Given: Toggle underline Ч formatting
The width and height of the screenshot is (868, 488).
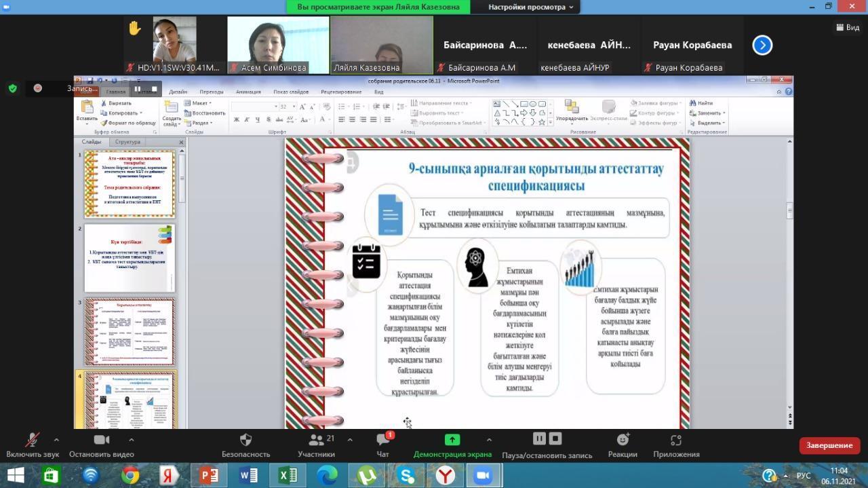Looking at the screenshot, I should click(x=258, y=119).
